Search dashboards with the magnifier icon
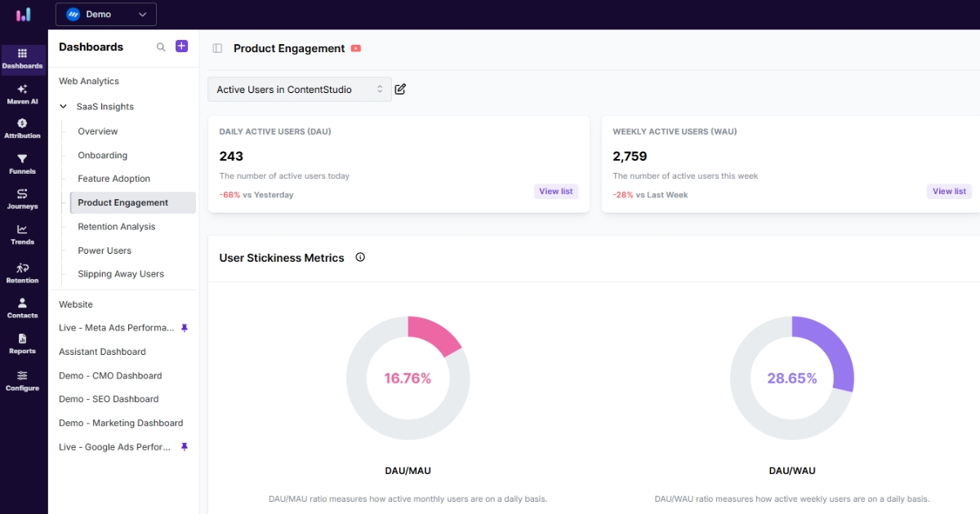Viewport: 980px width, 514px height. point(161,47)
